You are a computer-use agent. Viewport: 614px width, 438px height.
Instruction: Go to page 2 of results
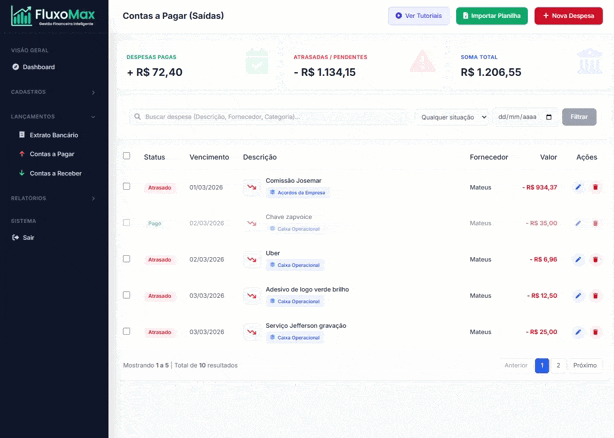pos(558,365)
